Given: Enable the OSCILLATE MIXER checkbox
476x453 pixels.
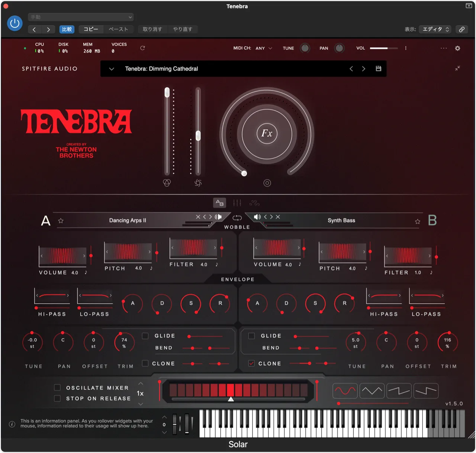Looking at the screenshot, I should pos(57,388).
